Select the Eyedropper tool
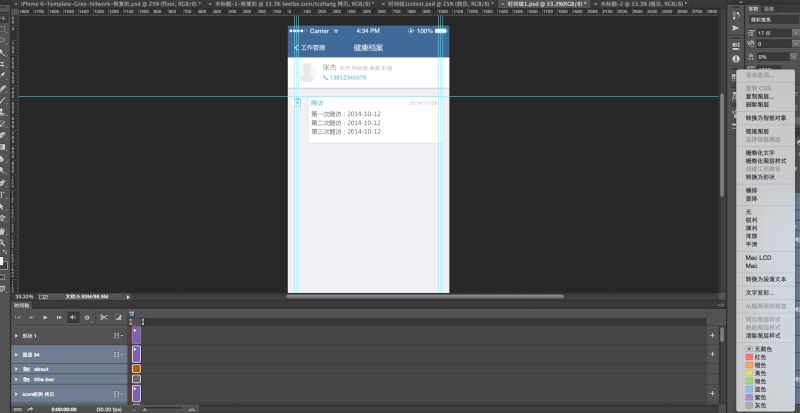800x413 pixels. click(x=4, y=76)
